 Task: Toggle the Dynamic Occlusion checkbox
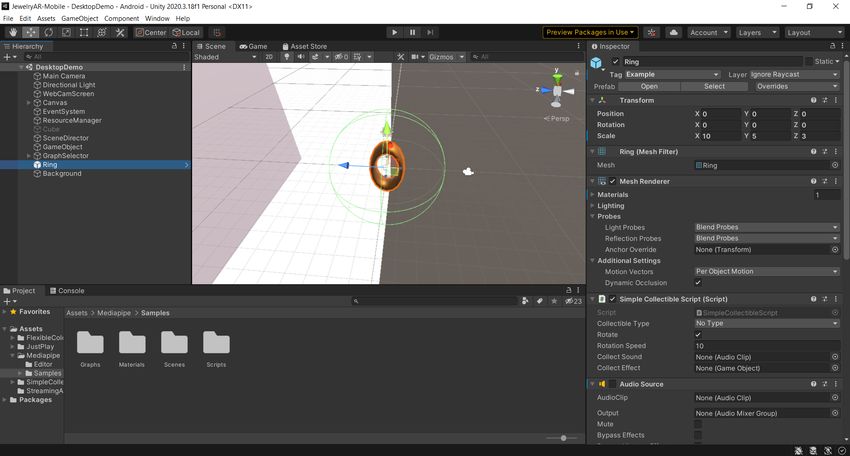pos(698,283)
